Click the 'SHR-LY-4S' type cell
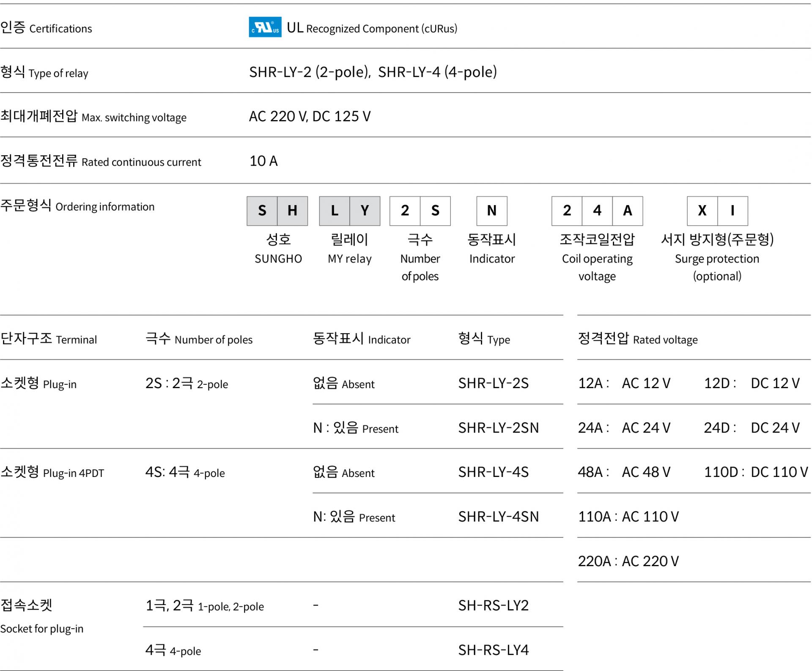The height and width of the screenshot is (671, 812). pyautogui.click(x=494, y=472)
